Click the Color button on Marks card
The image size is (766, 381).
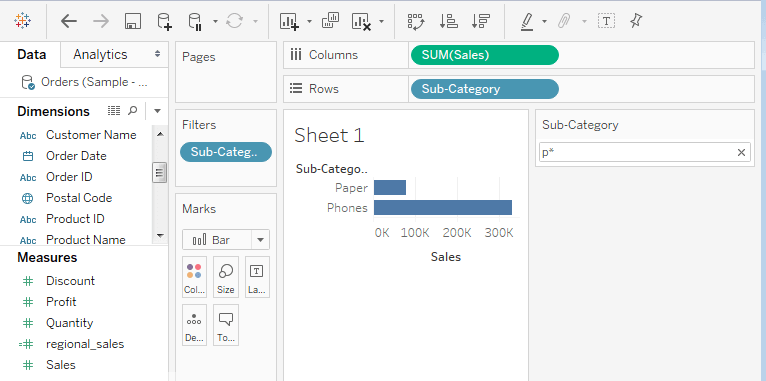(x=194, y=277)
